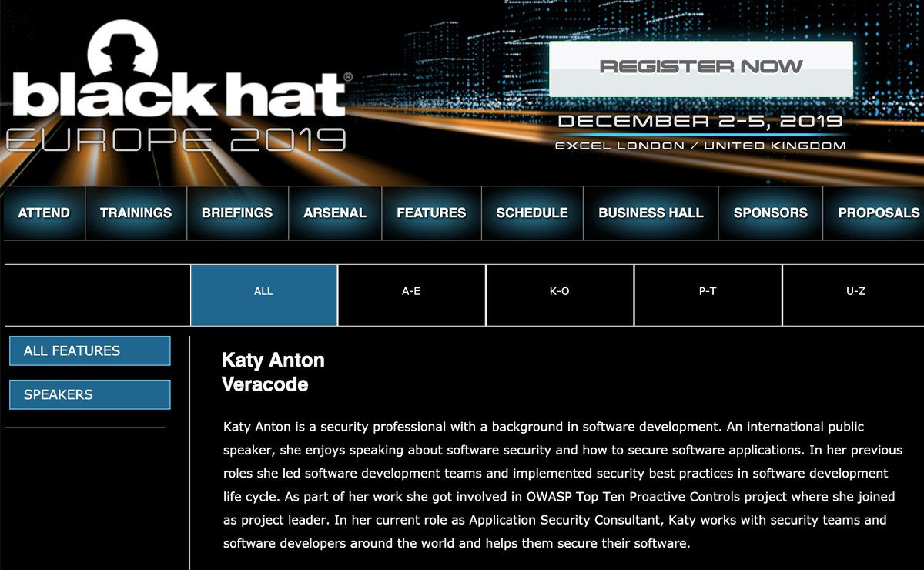The height and width of the screenshot is (570, 924).
Task: Click the All Features sidebar button
Action: point(89,350)
